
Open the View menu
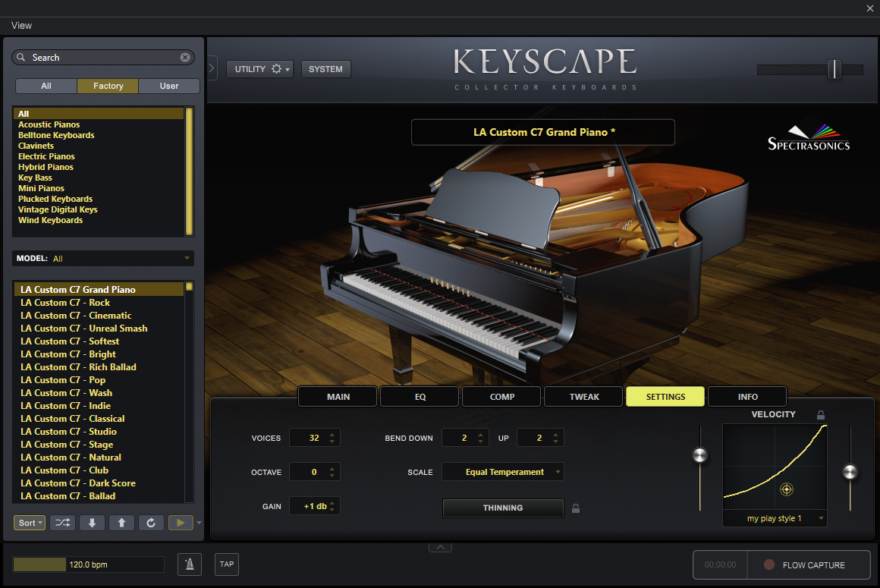point(21,26)
